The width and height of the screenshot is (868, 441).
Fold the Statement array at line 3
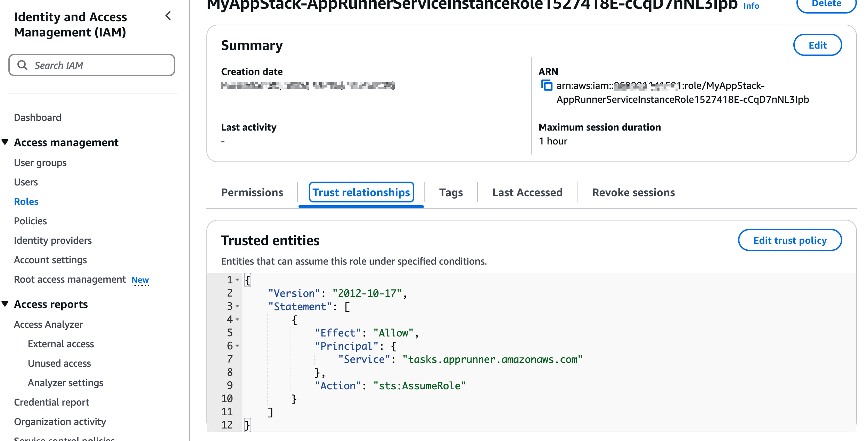click(x=237, y=306)
